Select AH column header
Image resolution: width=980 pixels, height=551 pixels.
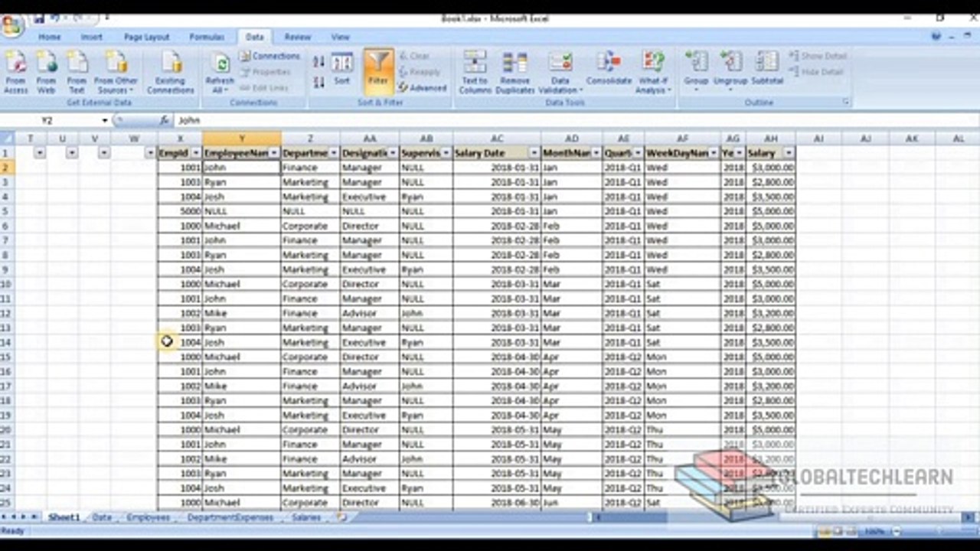(x=771, y=139)
